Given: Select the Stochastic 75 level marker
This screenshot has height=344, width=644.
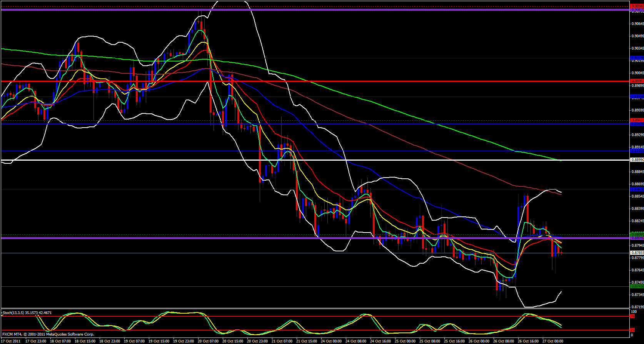Looking at the screenshot, I should [x=632, y=316].
